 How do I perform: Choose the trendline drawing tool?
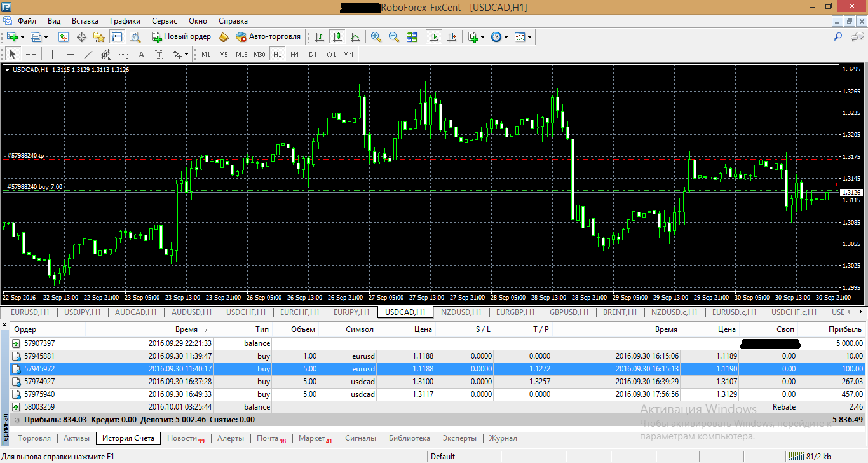pos(88,54)
